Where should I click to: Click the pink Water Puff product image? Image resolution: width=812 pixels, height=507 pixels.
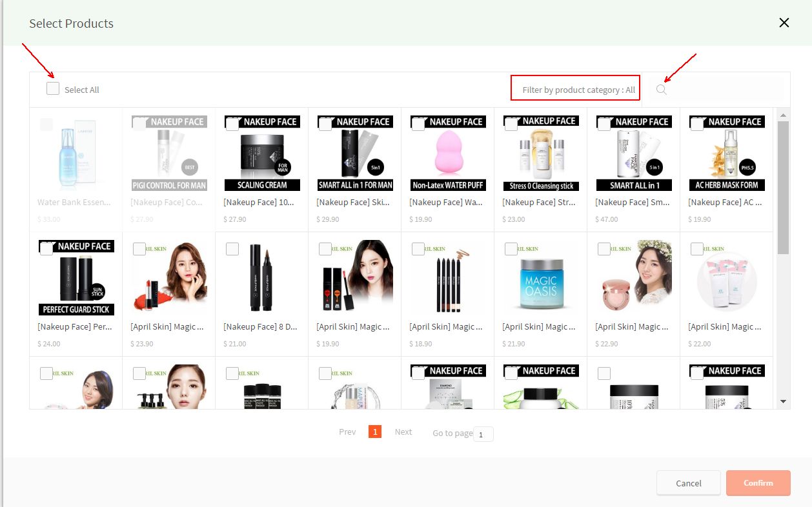click(448, 154)
